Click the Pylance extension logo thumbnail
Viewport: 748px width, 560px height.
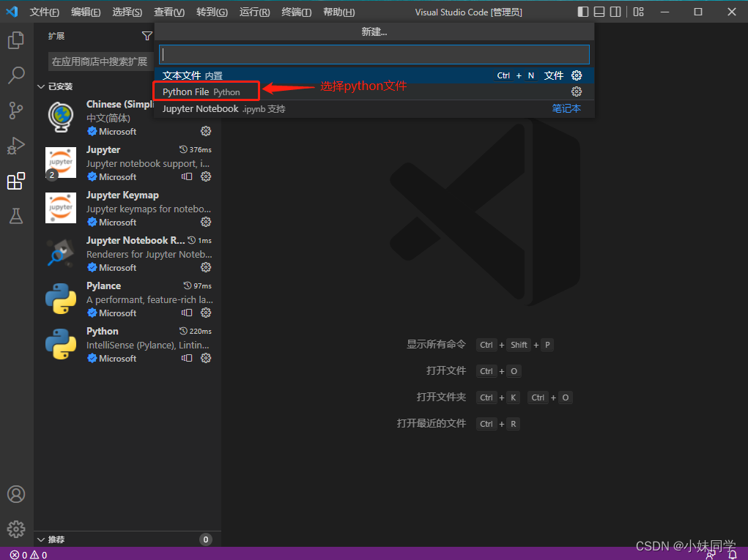[61, 299]
